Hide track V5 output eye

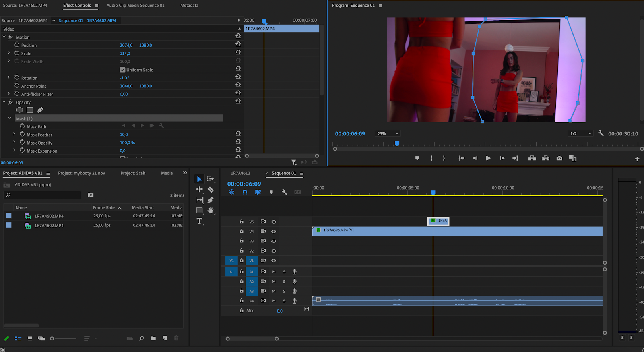click(x=274, y=222)
